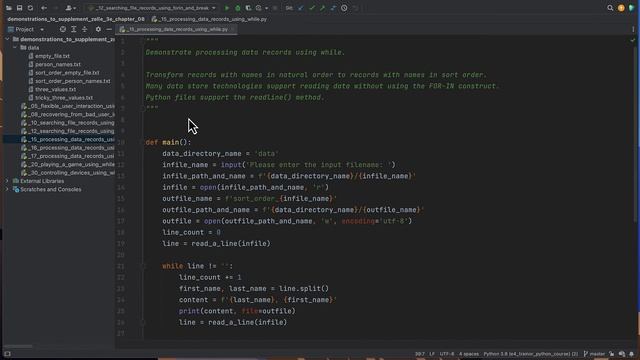This screenshot has width=640, height=360.
Task: Collapse the data folder
Action: (15, 47)
